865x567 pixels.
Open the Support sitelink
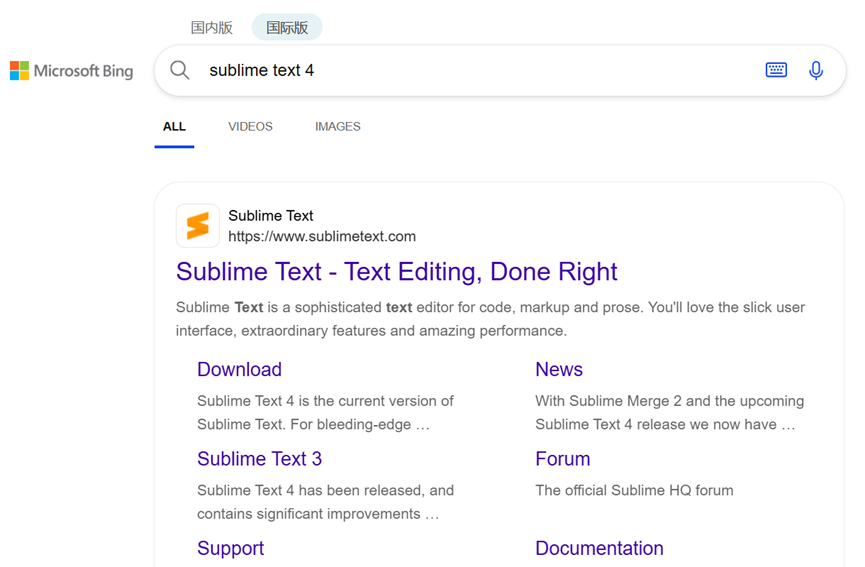coord(231,548)
